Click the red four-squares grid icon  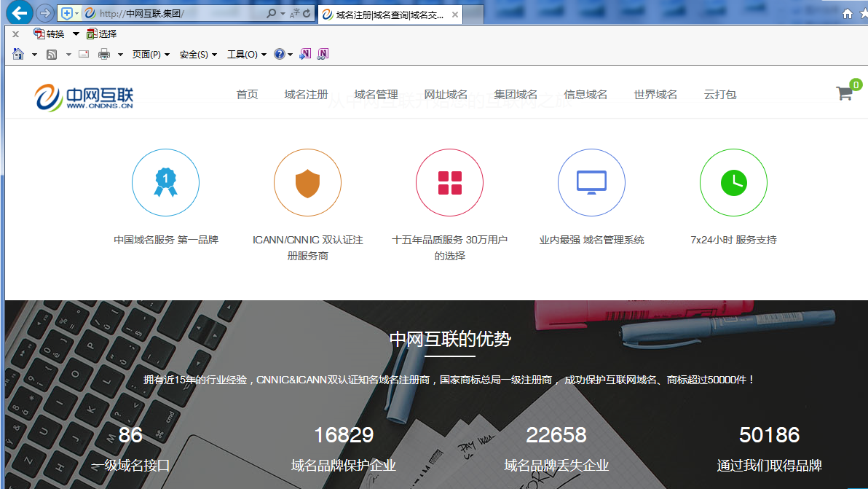coord(449,183)
